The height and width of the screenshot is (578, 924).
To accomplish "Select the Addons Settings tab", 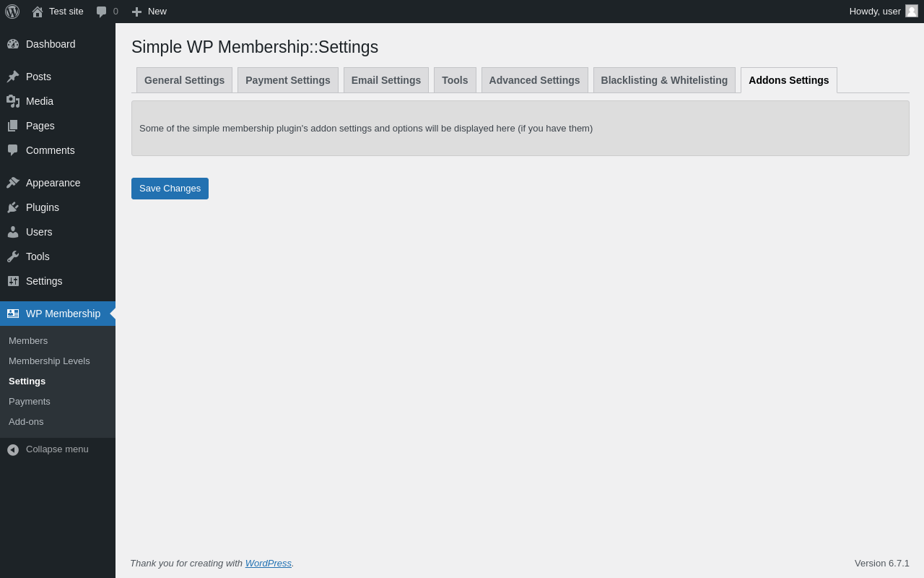I will (x=789, y=80).
